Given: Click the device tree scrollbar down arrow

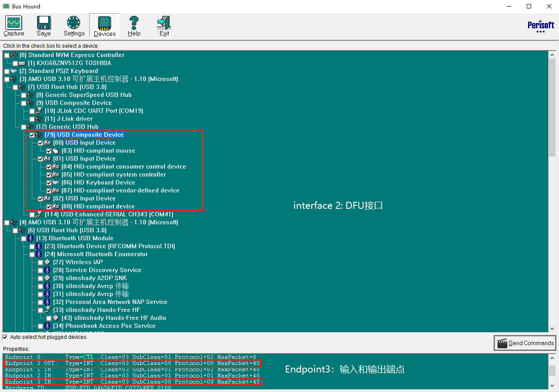Looking at the screenshot, I should (552, 329).
